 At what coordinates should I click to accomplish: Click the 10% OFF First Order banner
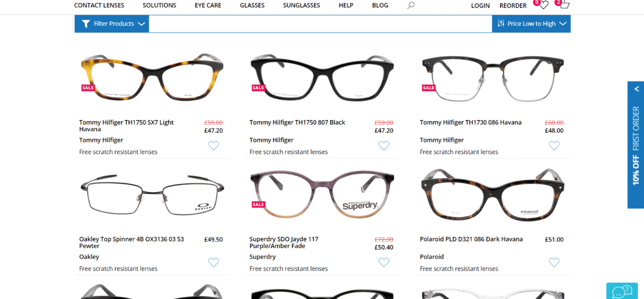pyautogui.click(x=636, y=146)
